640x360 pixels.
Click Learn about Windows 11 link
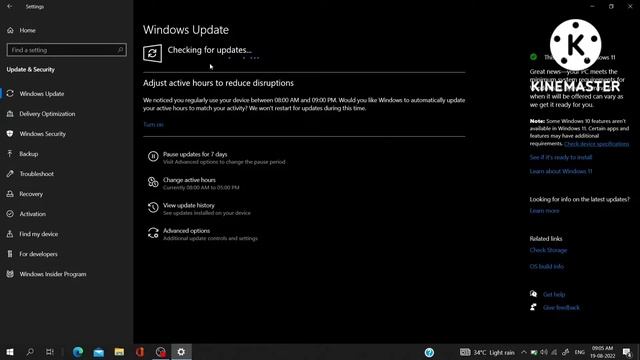tap(560, 171)
